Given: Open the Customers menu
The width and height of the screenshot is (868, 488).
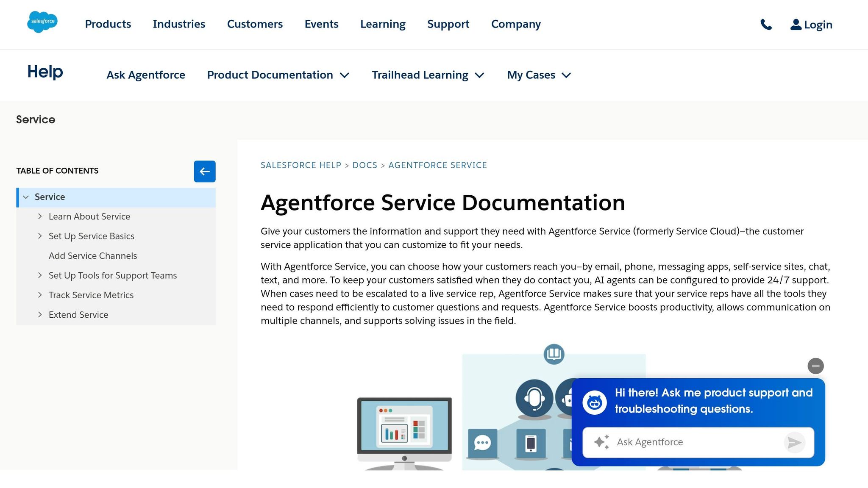Looking at the screenshot, I should [x=255, y=24].
